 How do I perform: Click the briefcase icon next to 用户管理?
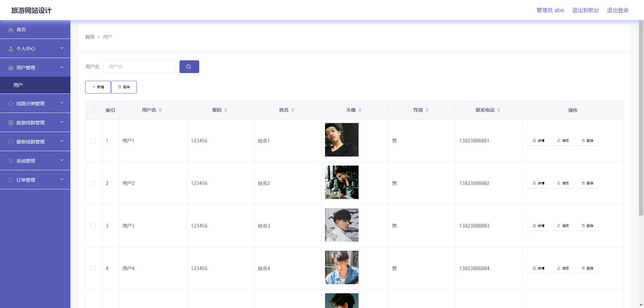[11, 68]
